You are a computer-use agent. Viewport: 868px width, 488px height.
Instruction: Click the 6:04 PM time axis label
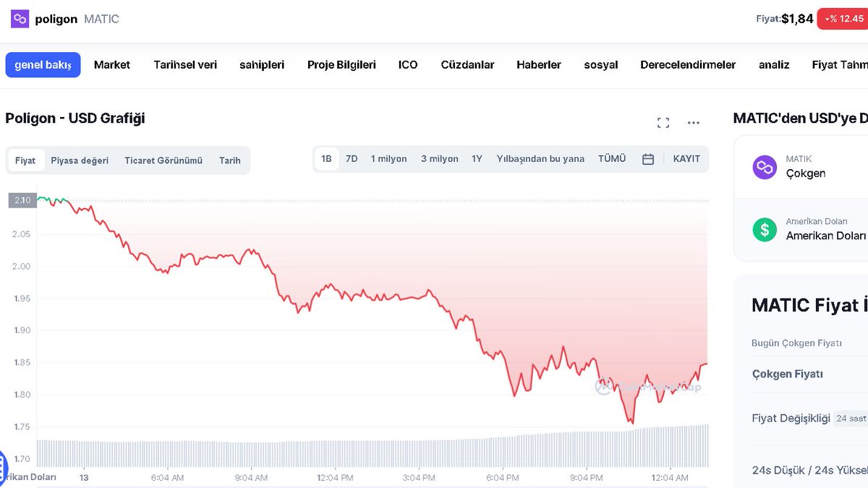[x=503, y=478]
